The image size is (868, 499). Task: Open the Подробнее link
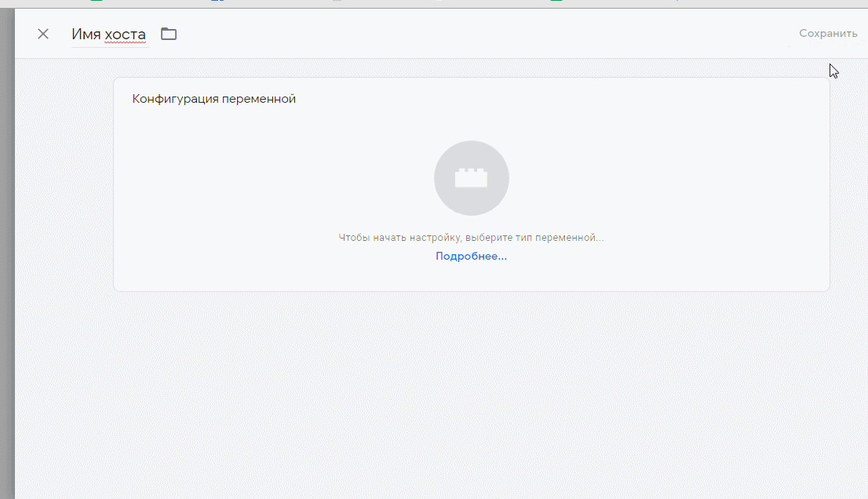pos(471,256)
